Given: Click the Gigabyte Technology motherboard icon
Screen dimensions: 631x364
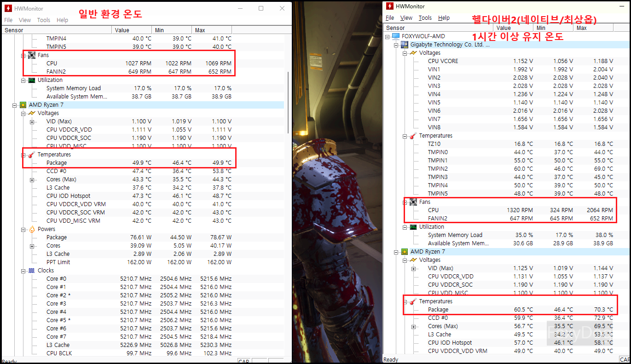Looking at the screenshot, I should tap(405, 45).
